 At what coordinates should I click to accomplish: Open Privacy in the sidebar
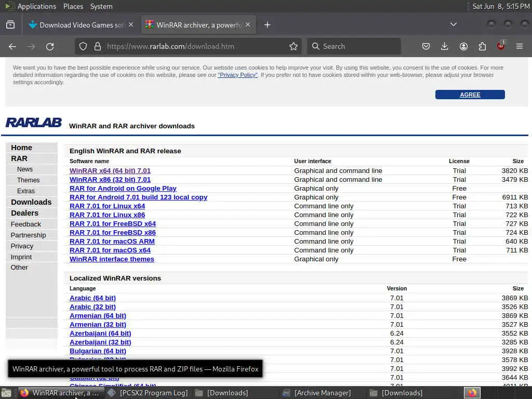tap(22, 246)
